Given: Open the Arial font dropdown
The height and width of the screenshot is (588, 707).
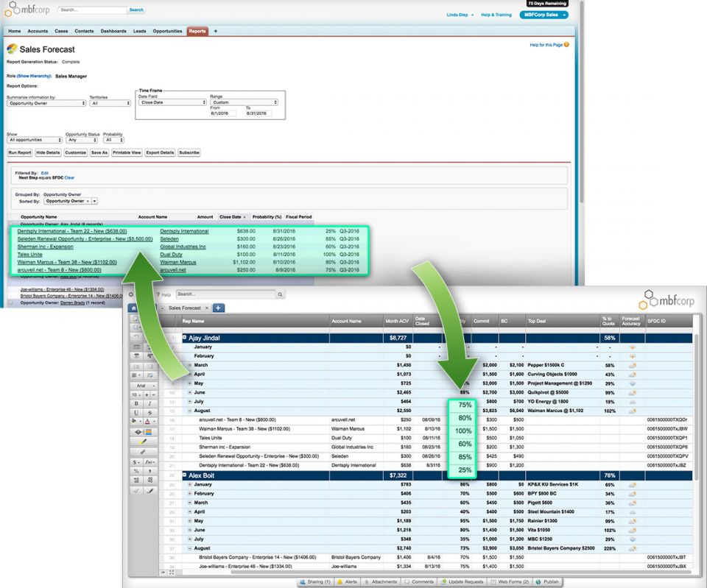Looking at the screenshot, I should (142, 385).
